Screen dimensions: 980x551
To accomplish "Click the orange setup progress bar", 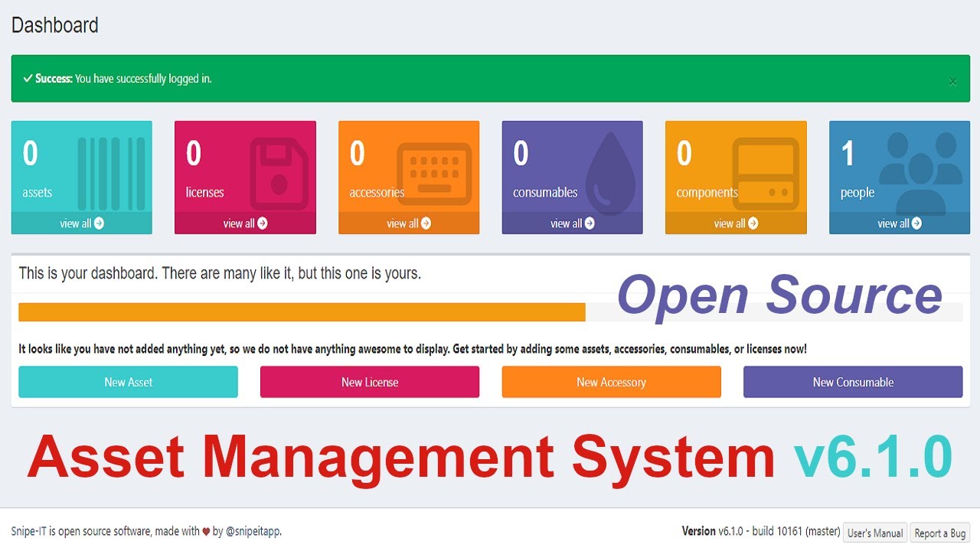I will click(302, 312).
